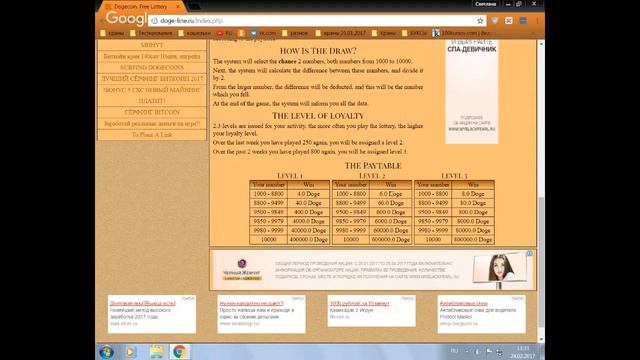
Task: Click the Chrome taskbar icon
Action: tap(179, 351)
